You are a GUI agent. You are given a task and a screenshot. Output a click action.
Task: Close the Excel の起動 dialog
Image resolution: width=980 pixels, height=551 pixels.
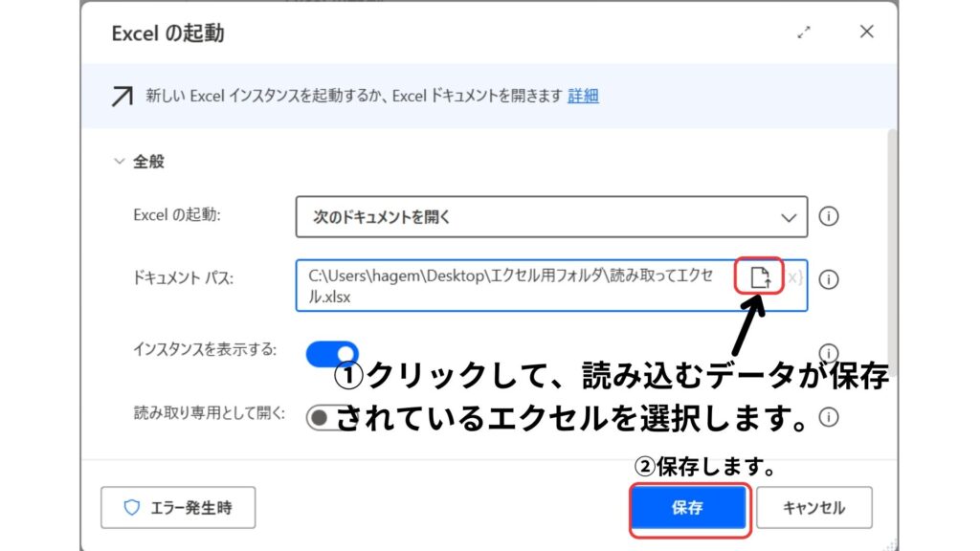[x=866, y=32]
